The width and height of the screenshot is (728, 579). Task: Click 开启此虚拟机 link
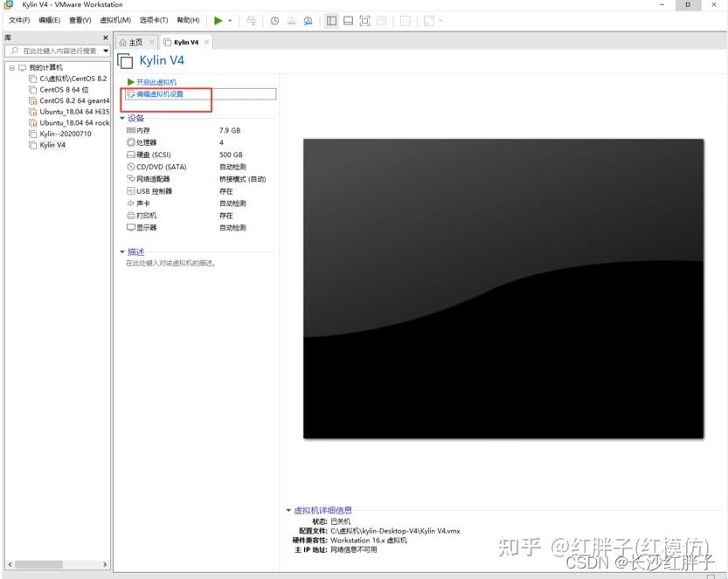tap(152, 82)
